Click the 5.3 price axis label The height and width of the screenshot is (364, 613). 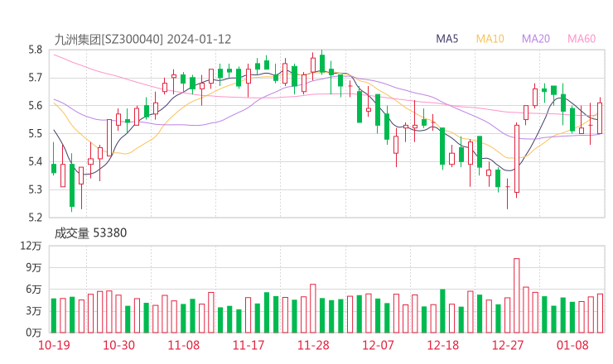(35, 189)
